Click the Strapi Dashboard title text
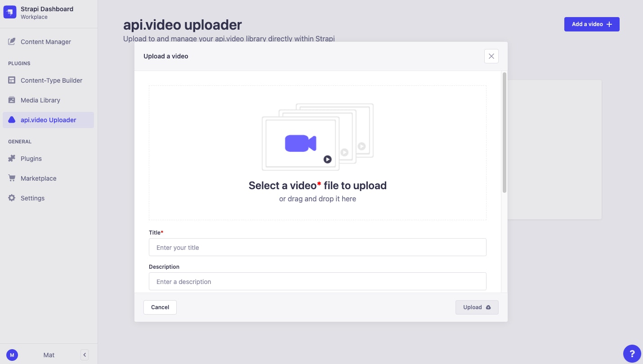This screenshot has height=364, width=643. [47, 9]
